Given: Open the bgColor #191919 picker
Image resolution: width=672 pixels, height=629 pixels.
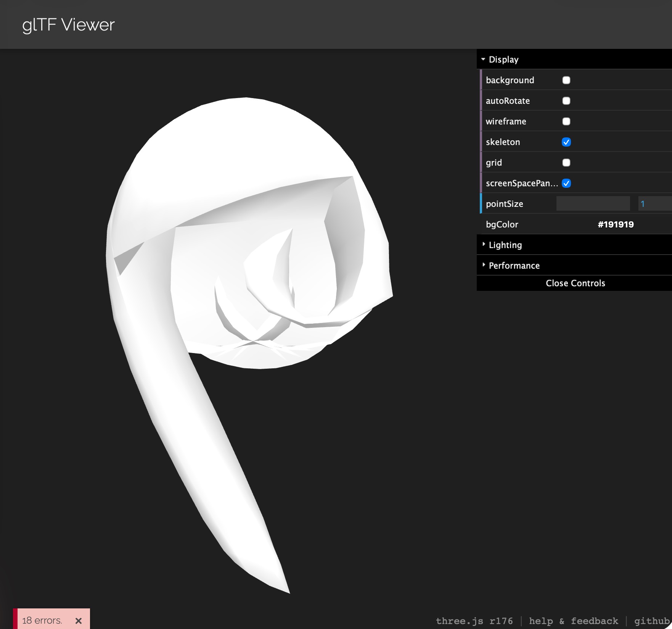Looking at the screenshot, I should (x=615, y=224).
